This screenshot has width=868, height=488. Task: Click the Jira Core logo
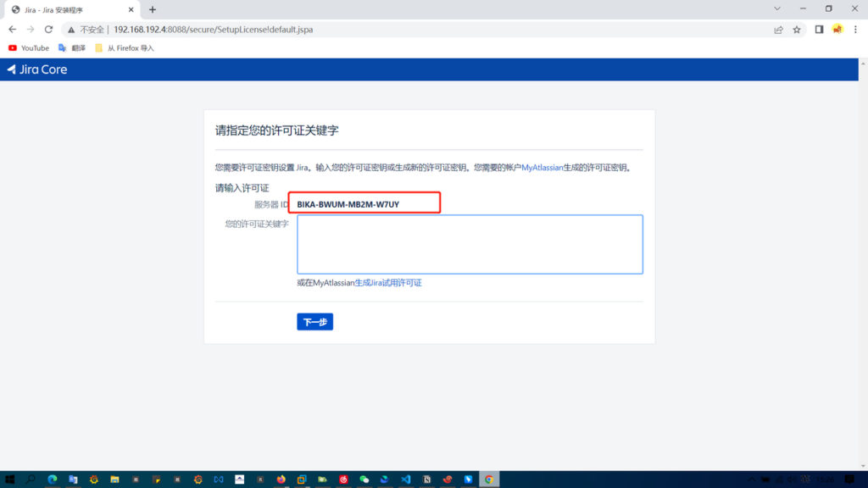(x=37, y=69)
